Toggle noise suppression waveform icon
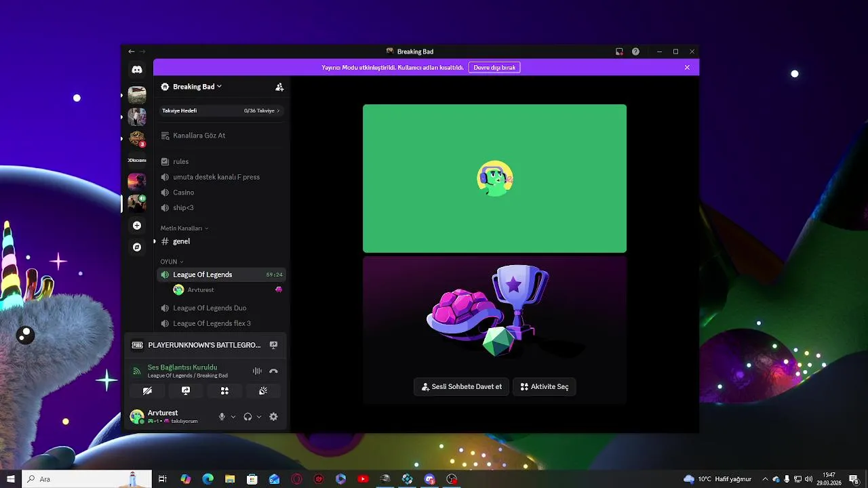Viewport: 868px width, 488px height. pyautogui.click(x=257, y=371)
